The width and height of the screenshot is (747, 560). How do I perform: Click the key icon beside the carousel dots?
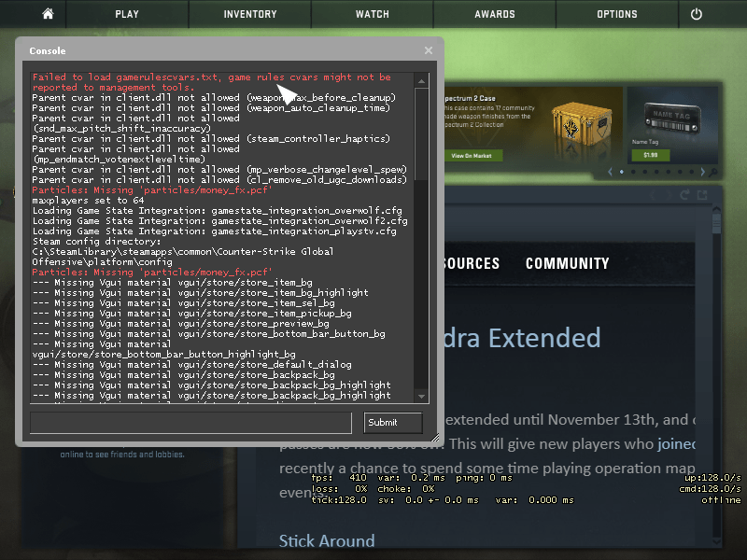tap(712, 172)
